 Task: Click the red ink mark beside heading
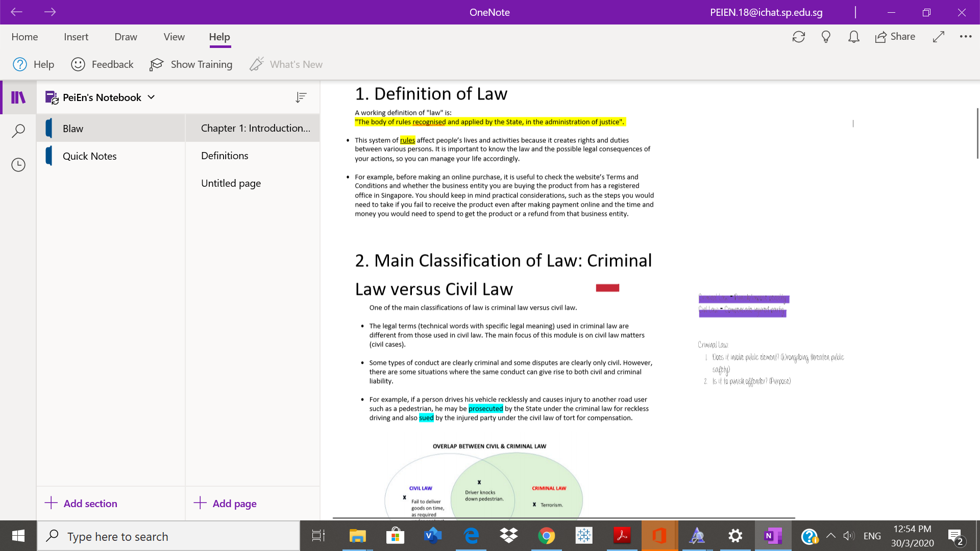click(607, 288)
